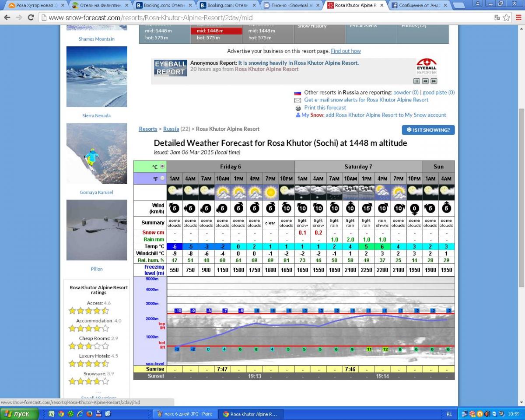Image resolution: width=525 pixels, height=420 pixels.
Task: Go to previous eyeball report
Action: [425, 81]
